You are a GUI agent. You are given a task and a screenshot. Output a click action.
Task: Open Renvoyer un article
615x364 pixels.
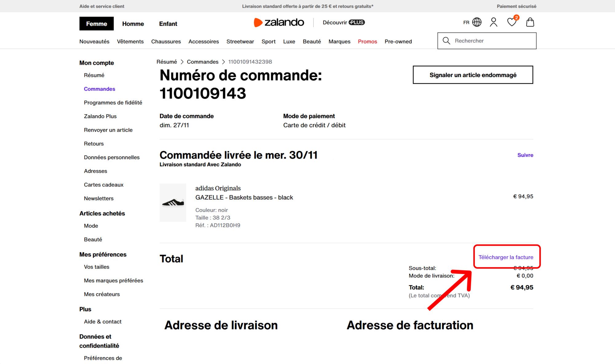108,130
